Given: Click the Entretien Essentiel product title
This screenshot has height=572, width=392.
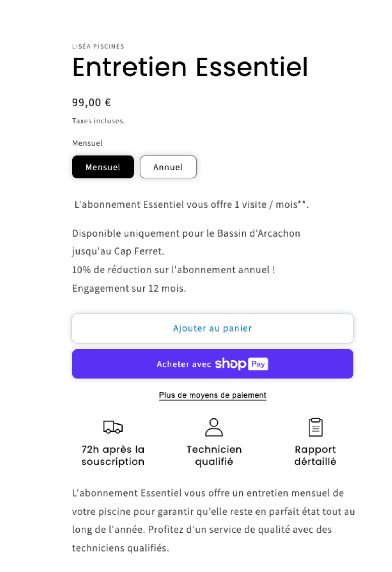Looking at the screenshot, I should click(x=190, y=67).
